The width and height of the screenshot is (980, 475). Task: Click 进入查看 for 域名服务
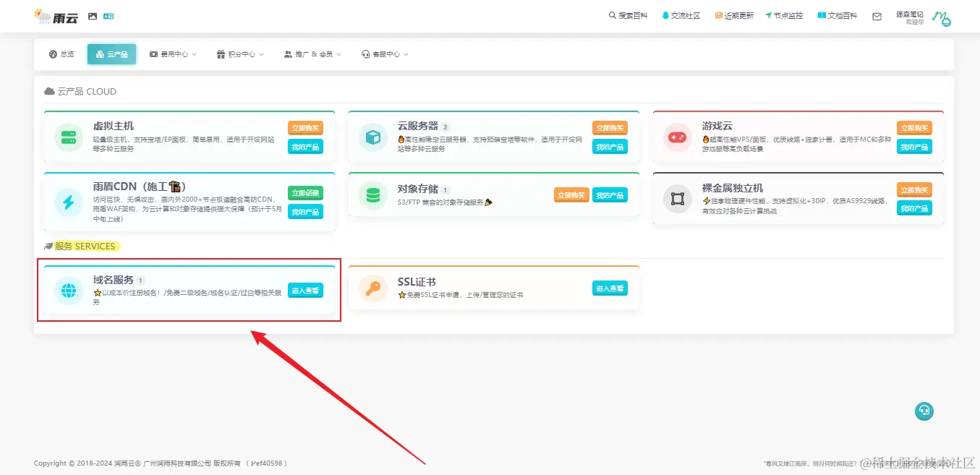coord(305,290)
